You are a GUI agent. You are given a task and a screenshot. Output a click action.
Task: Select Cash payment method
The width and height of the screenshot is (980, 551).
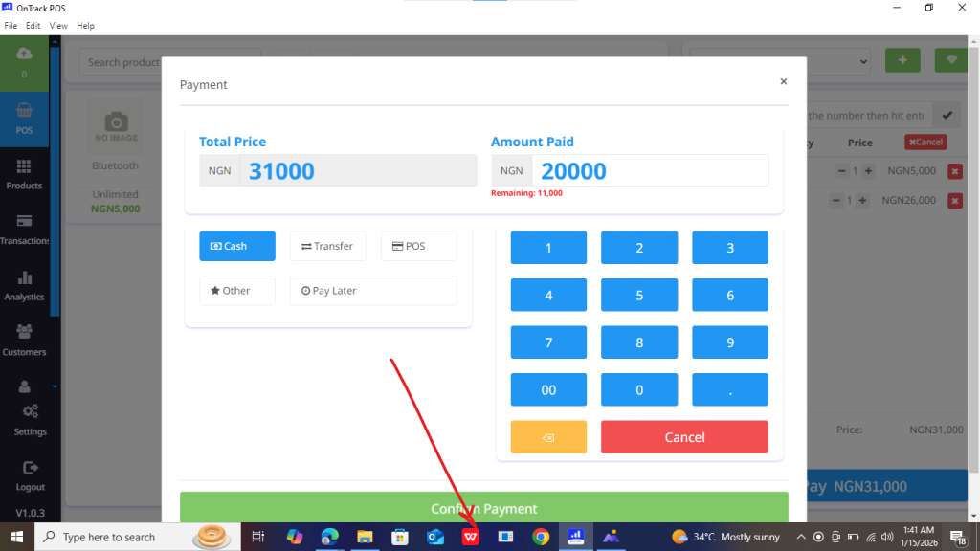pos(236,246)
